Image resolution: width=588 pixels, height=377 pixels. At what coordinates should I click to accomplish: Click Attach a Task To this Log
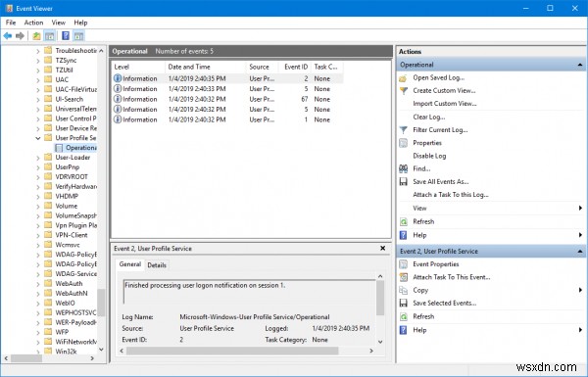(x=451, y=195)
